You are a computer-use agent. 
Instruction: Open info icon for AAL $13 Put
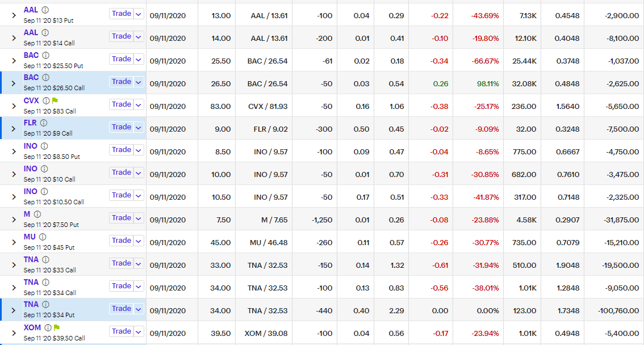45,10
